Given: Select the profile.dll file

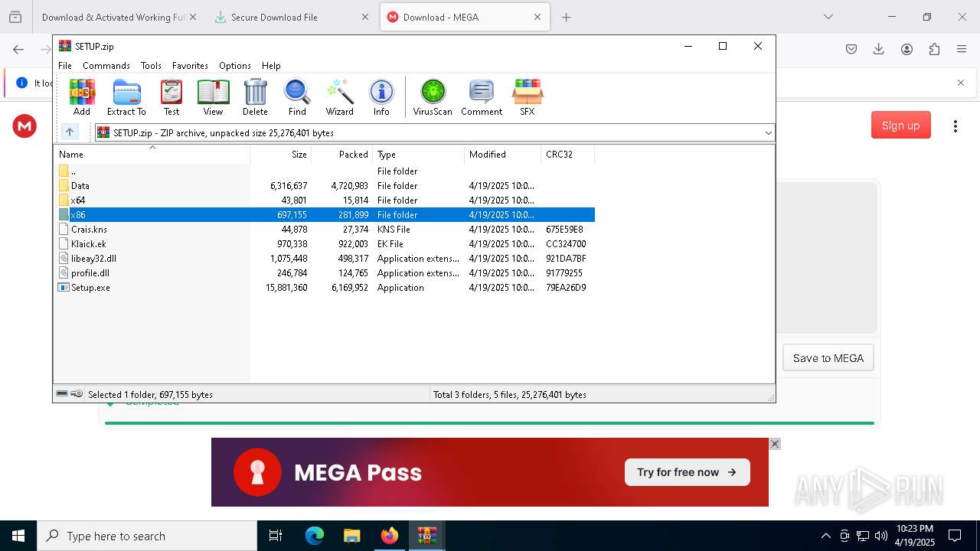Looking at the screenshot, I should pos(324,273).
